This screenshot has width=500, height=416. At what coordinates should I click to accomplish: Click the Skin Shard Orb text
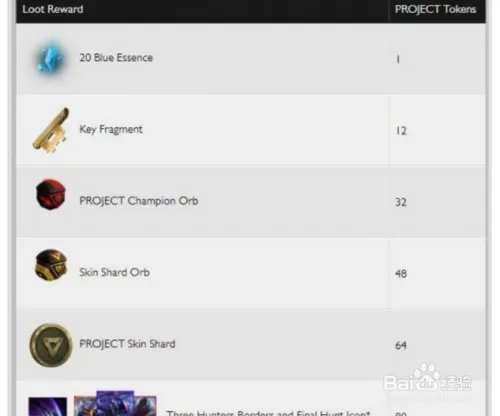pyautogui.click(x=114, y=272)
